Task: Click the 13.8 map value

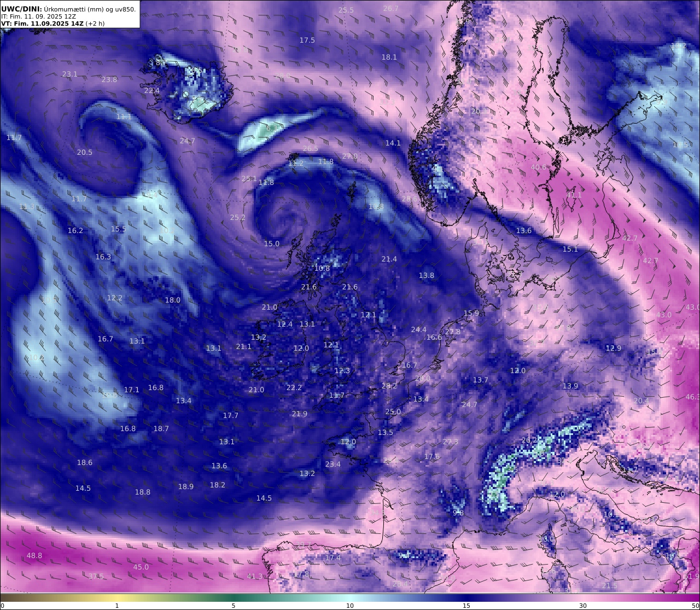Action: coord(427,276)
